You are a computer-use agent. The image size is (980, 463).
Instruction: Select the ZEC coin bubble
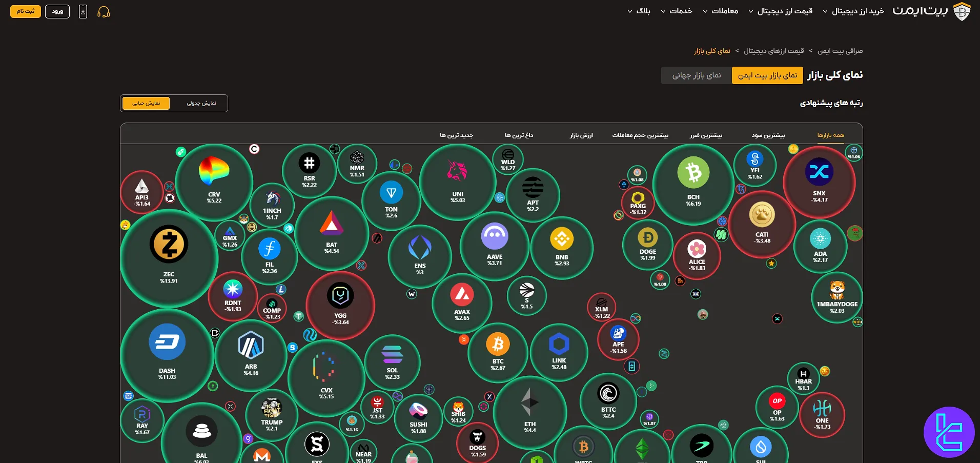pyautogui.click(x=169, y=258)
